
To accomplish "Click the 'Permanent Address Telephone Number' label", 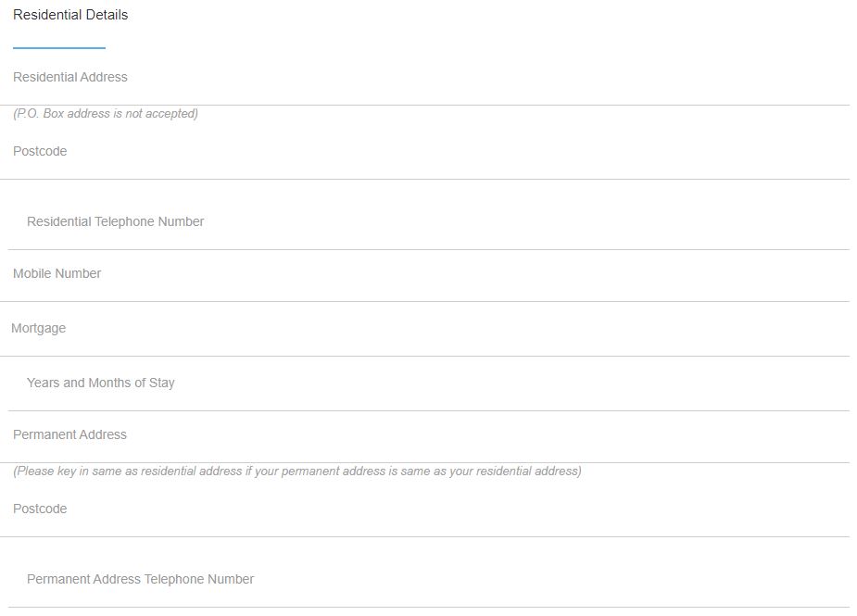I will click(141, 580).
